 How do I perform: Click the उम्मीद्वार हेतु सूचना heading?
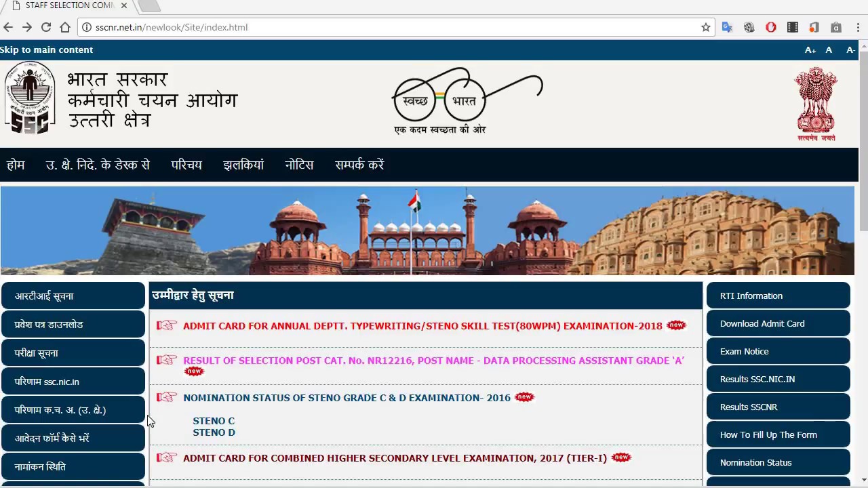tap(193, 295)
